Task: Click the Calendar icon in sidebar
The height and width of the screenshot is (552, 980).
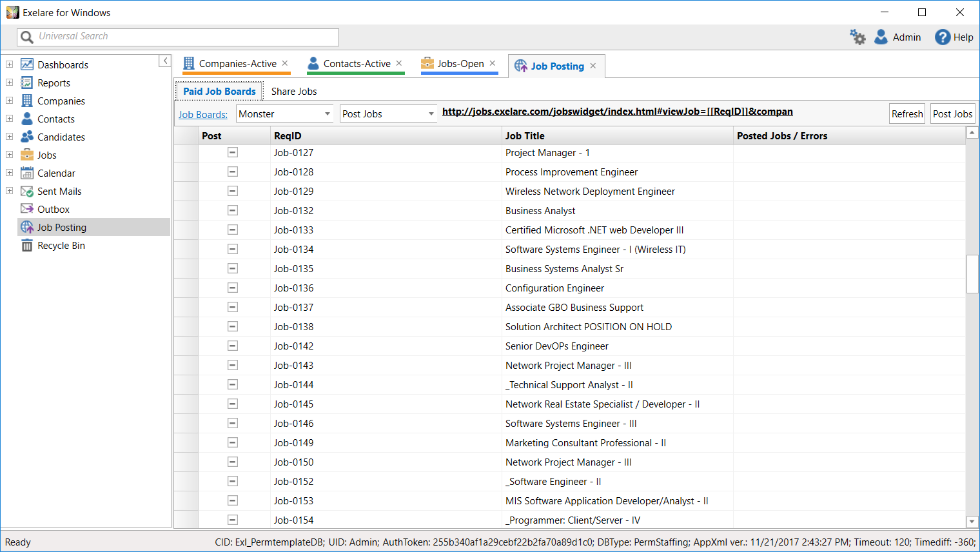Action: coord(27,173)
